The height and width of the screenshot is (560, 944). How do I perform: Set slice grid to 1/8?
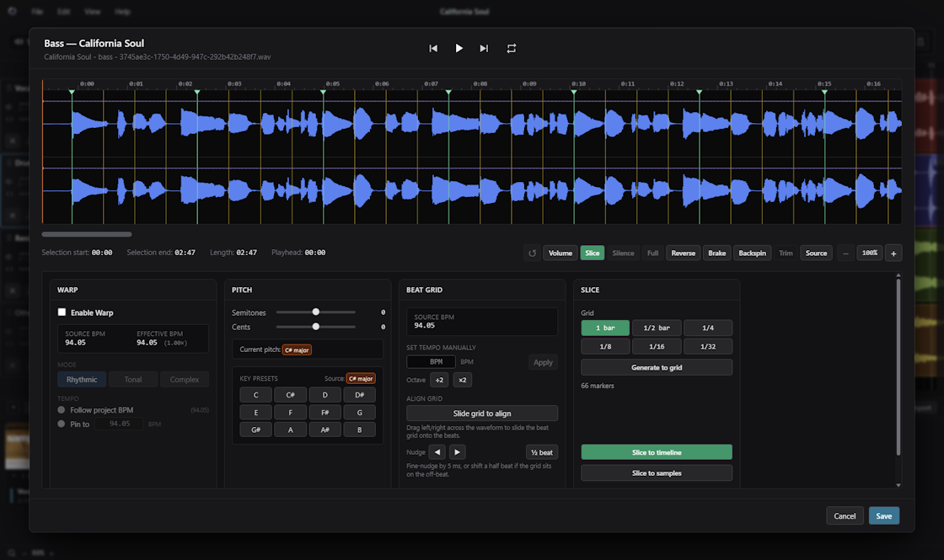605,346
